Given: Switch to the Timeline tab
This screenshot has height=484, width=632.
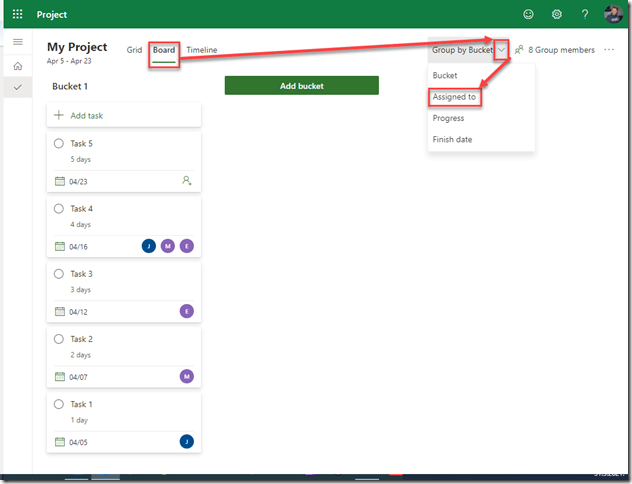Looking at the screenshot, I should coord(201,50).
